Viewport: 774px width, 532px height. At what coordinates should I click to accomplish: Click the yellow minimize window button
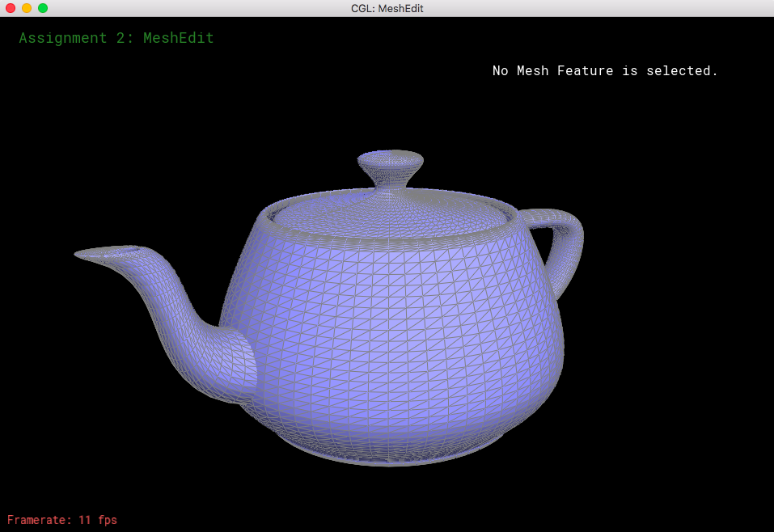[x=27, y=8]
